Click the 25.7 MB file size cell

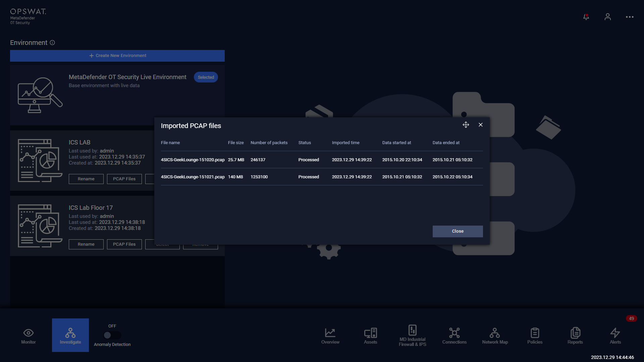(236, 160)
